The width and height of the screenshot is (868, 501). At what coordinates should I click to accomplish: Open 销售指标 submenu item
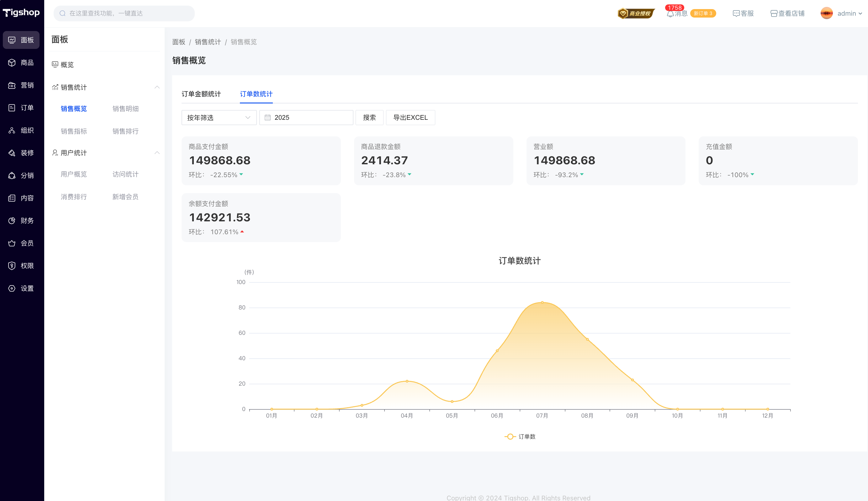[74, 131]
